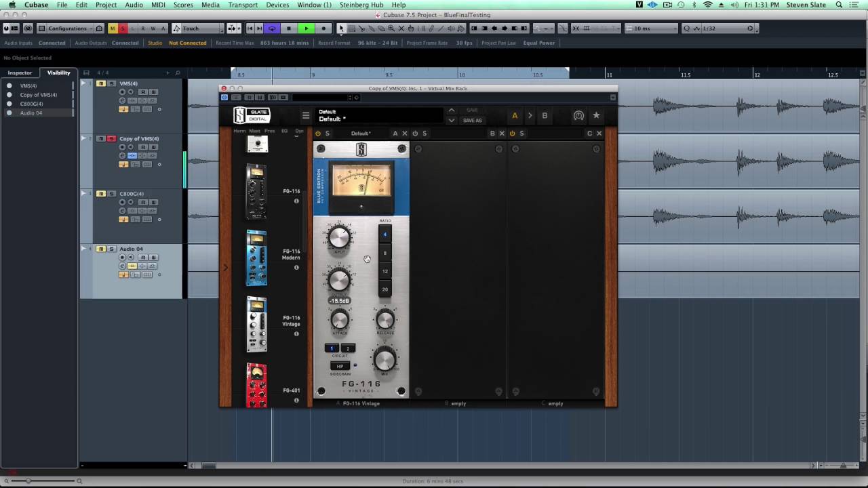Click the 10 ms nudge value field
The height and width of the screenshot is (488, 868).
point(651,28)
